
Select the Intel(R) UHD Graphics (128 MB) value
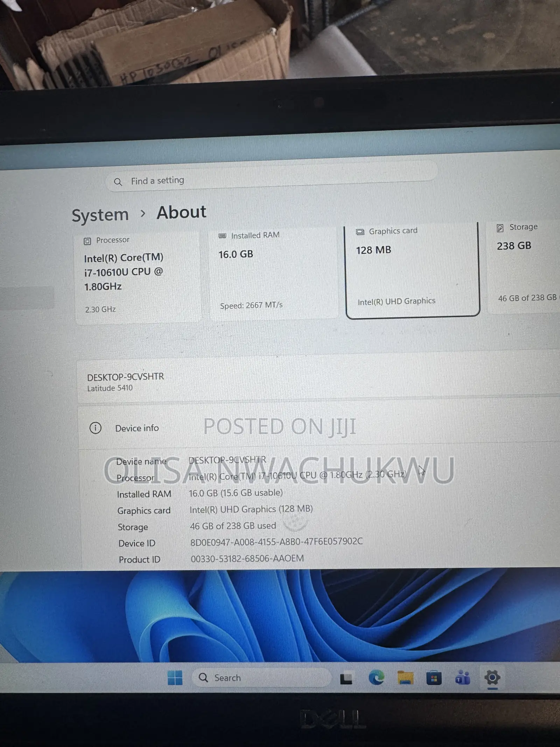(251, 509)
